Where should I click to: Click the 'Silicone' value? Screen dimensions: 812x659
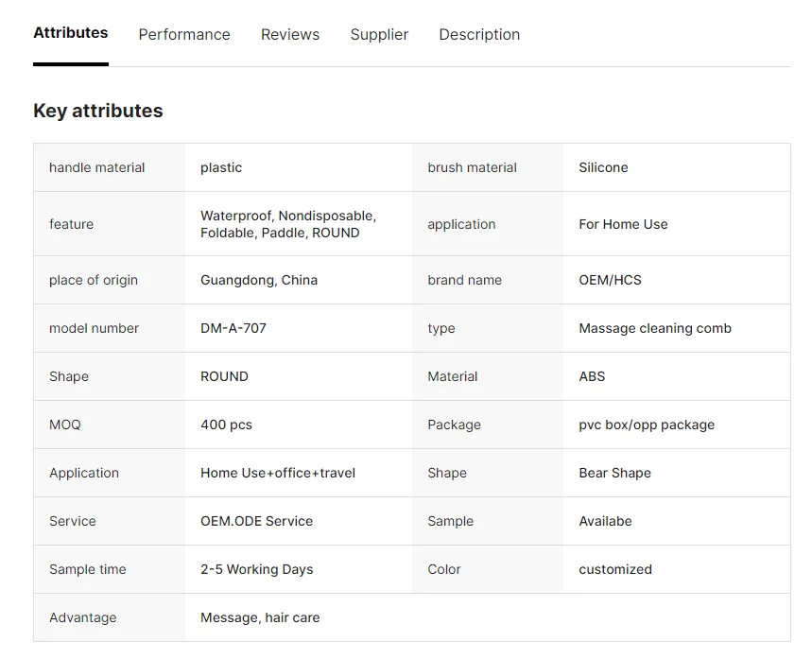pos(603,167)
